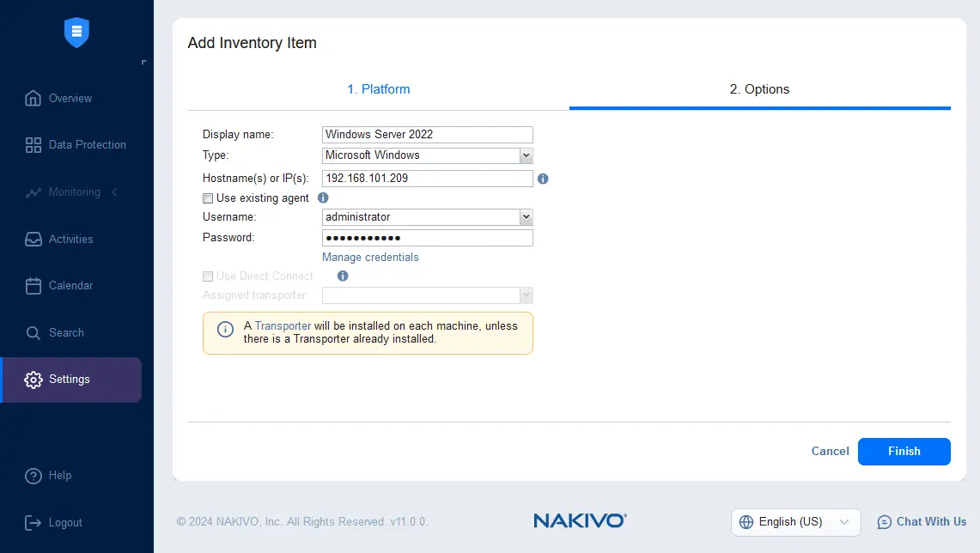The image size is (980, 553).
Task: Click the Logout arrow icon
Action: click(x=33, y=522)
